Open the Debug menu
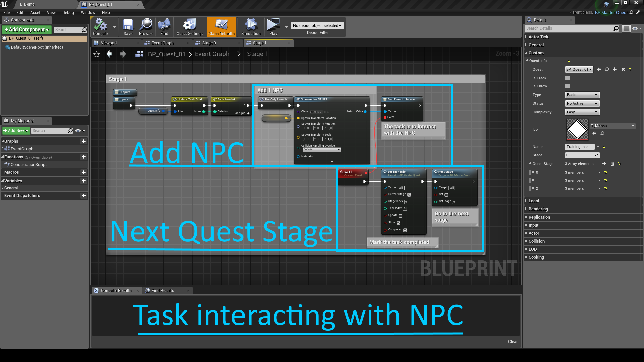The image size is (644, 362). (68, 13)
